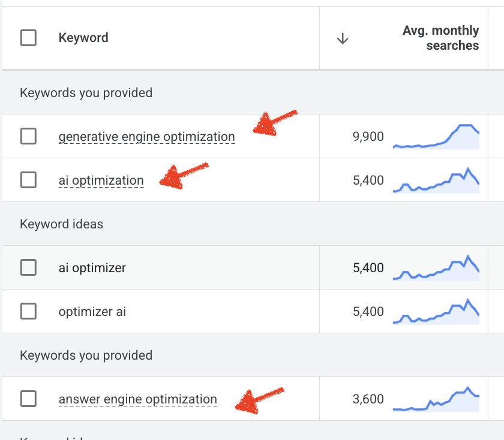The width and height of the screenshot is (504, 440).
Task: Click the Keyword column header
Action: click(83, 38)
